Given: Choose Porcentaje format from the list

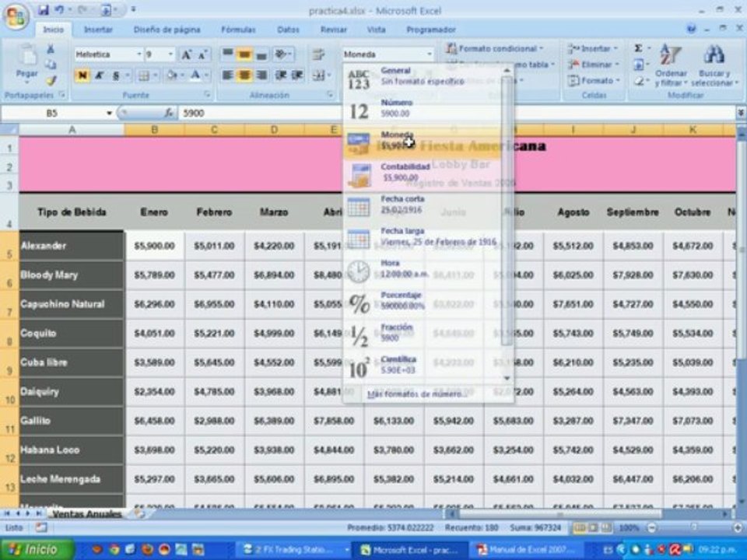Looking at the screenshot, I should pyautogui.click(x=422, y=302).
